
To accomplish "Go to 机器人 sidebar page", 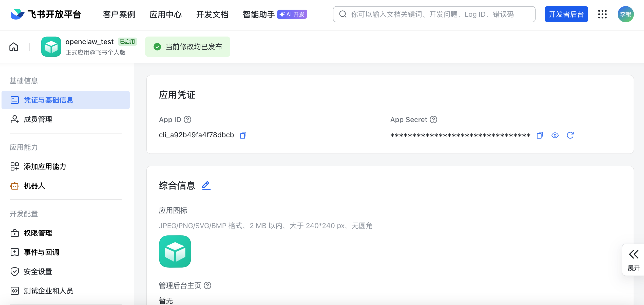I will click(x=34, y=186).
